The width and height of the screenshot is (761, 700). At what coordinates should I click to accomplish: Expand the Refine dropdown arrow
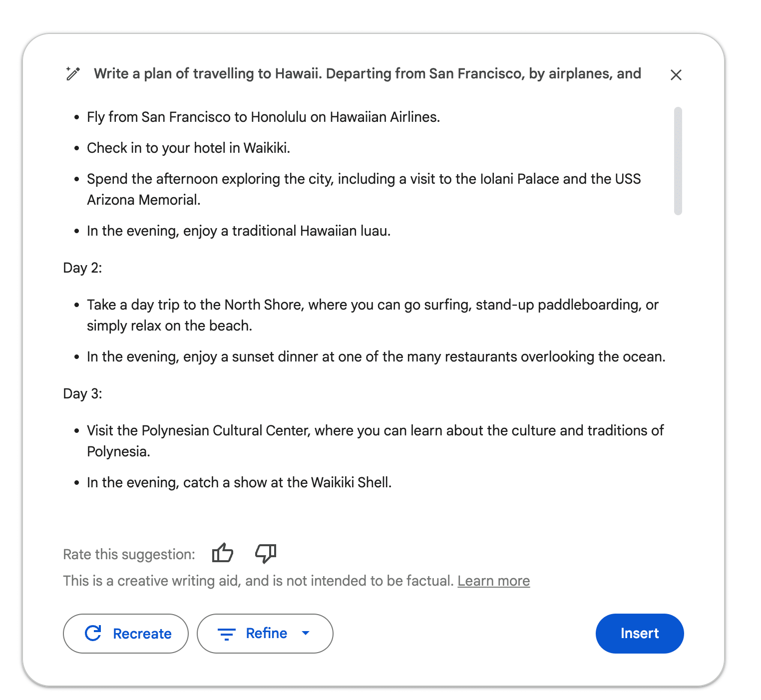[306, 633]
